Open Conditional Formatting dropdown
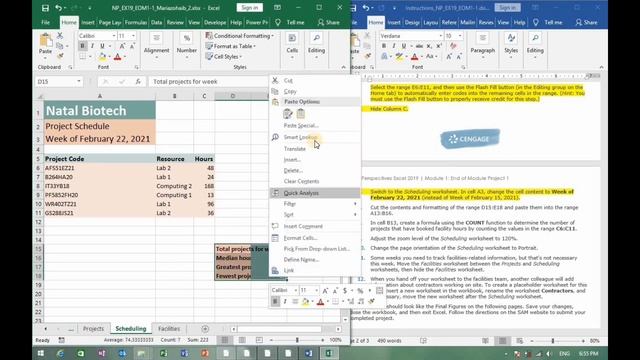 tap(240, 36)
